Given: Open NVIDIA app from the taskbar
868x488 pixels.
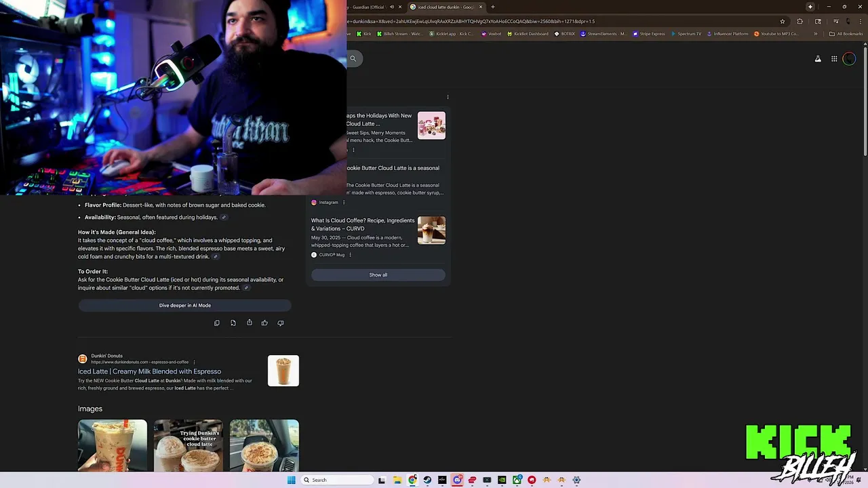Looking at the screenshot, I should tap(502, 480).
